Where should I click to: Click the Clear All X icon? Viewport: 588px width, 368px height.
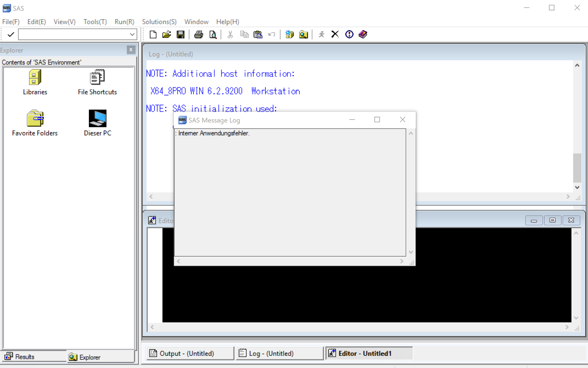pos(335,35)
